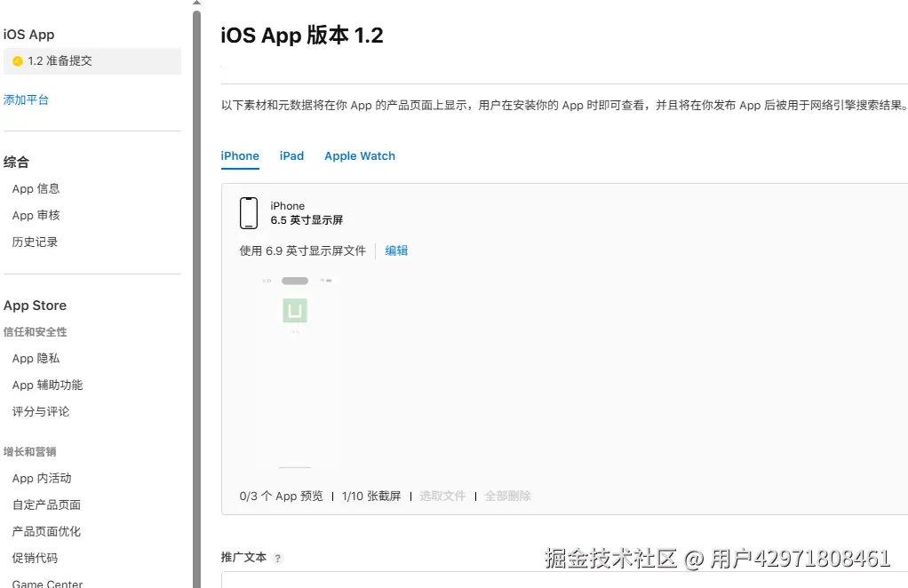Click the help icon beside 推广文本
Screen dimensions: 908x588
(x=278, y=559)
